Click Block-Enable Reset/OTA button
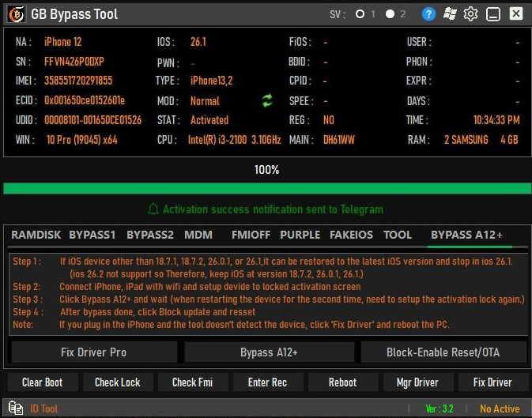Screen dimensions: 532x418 [443, 352]
